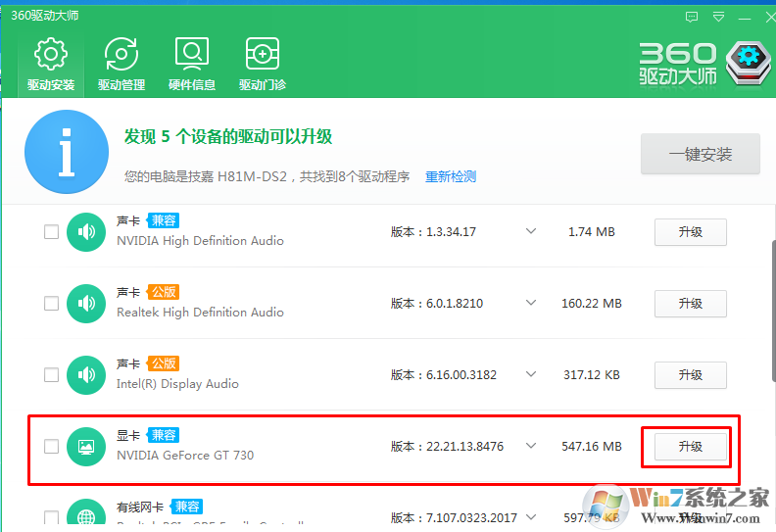Click the Realtek audio speaker icon
This screenshot has width=776, height=532.
86,304
